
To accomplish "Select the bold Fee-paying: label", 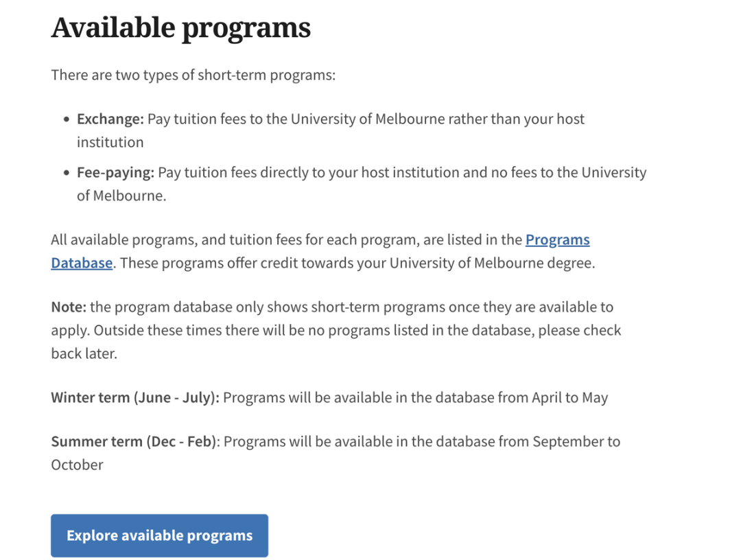I will click(116, 172).
